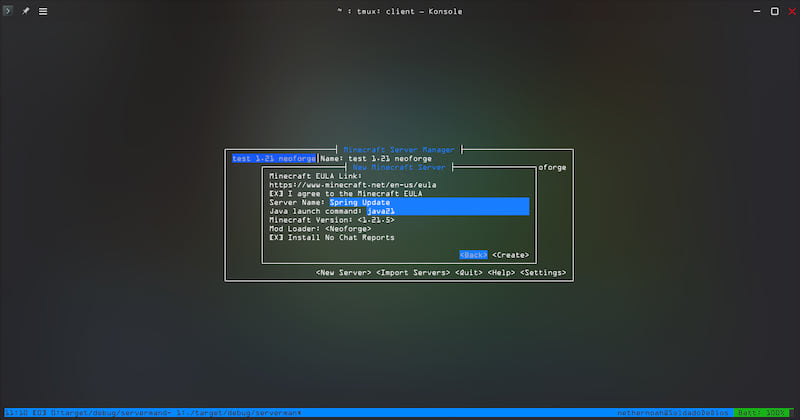Screen dimensions: 800x420
Task: Select New Server in bottom menu
Action: [343, 272]
